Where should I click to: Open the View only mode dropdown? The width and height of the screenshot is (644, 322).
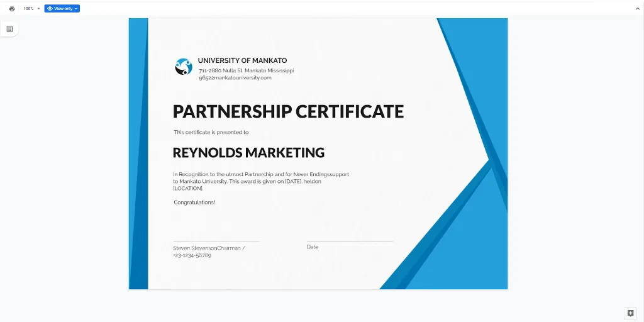(62, 9)
